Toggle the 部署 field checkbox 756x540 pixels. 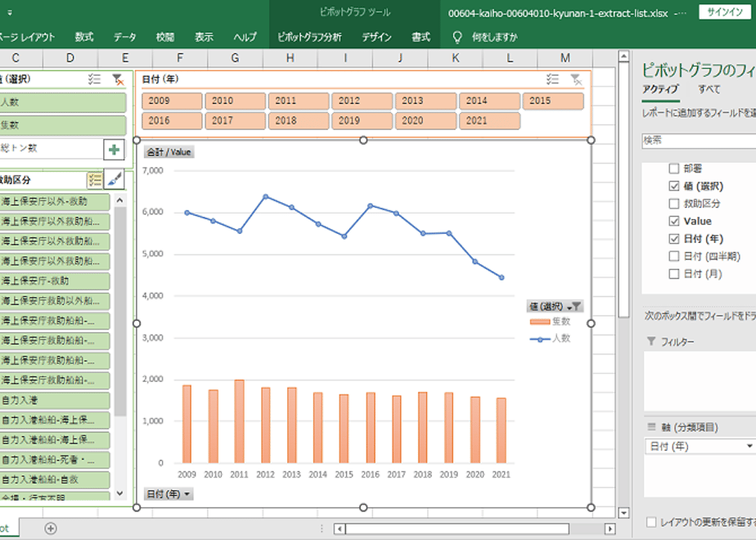click(x=674, y=169)
